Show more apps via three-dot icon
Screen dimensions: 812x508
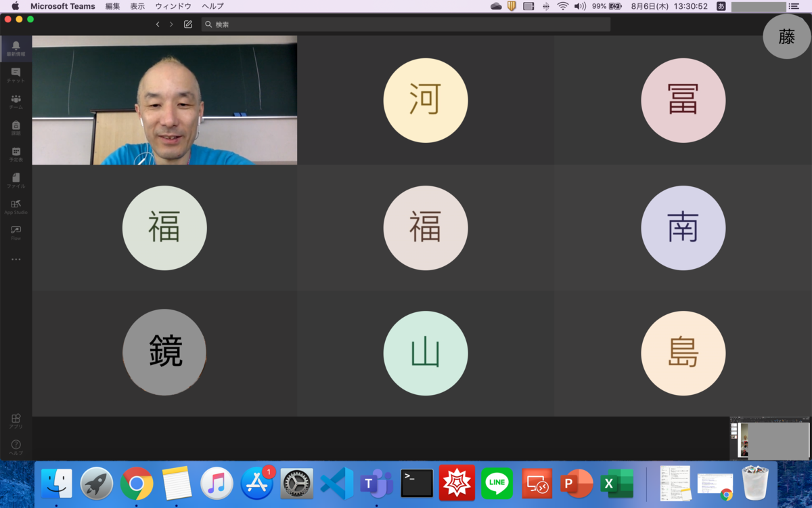16,259
